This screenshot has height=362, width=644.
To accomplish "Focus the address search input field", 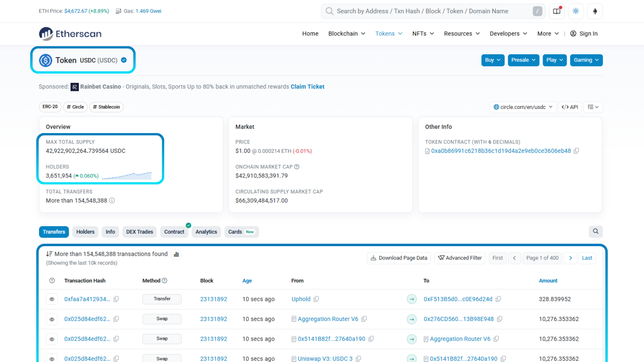I will tap(433, 11).
